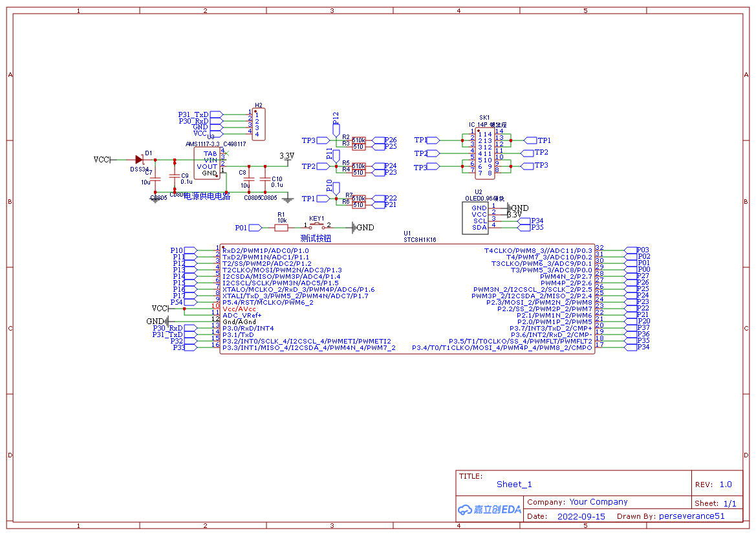Image resolution: width=756 pixels, height=535 pixels.
Task: Select the R6 510 resistor symbol
Action: pos(358,204)
